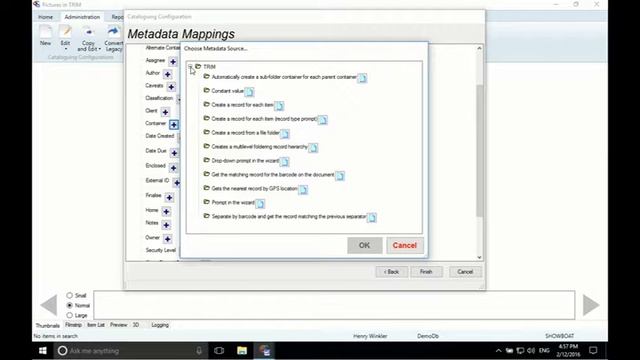The width and height of the screenshot is (640, 360).
Task: Add mapping with Author plus icon
Action: point(168,74)
